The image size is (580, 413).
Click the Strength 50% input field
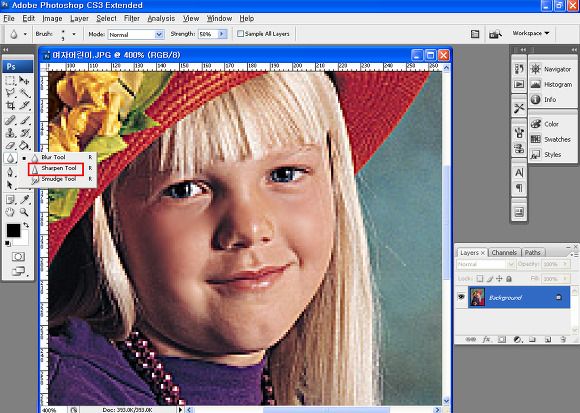pyautogui.click(x=208, y=34)
